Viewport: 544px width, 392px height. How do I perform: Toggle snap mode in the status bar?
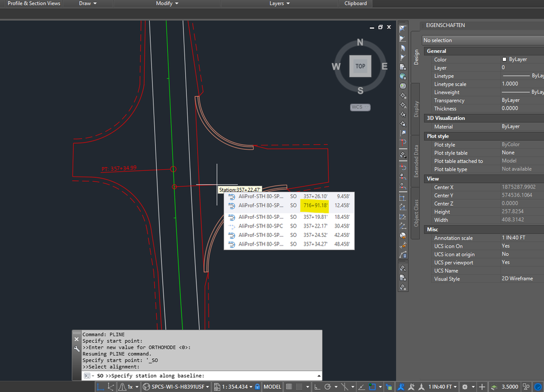point(299,387)
